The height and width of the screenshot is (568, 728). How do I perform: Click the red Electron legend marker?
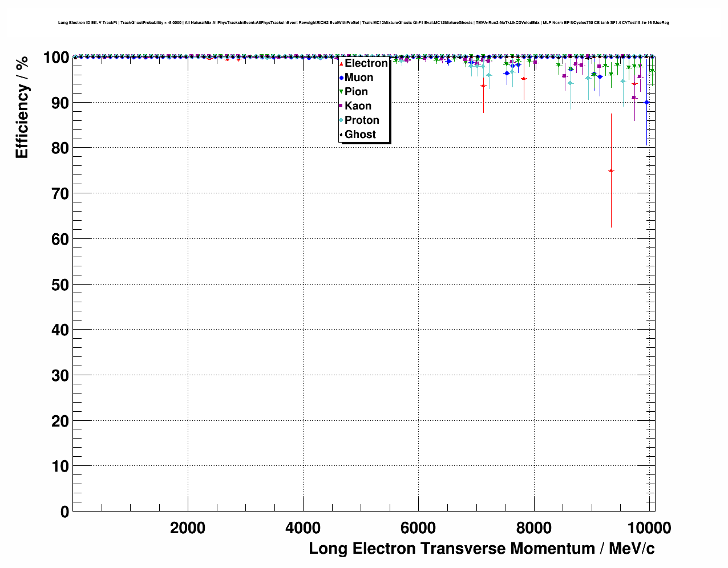[341, 63]
